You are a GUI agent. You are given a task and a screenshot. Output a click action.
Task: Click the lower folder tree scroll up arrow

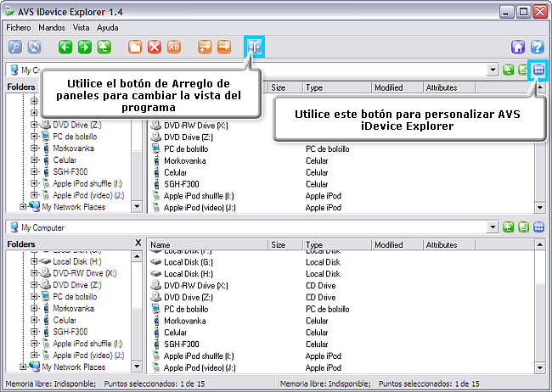pyautogui.click(x=137, y=256)
